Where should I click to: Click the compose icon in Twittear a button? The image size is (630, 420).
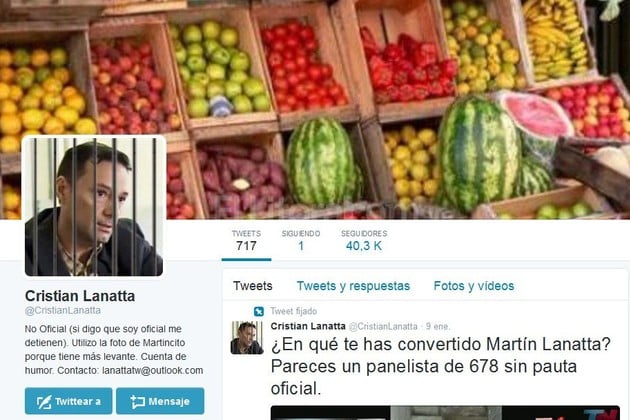point(44,402)
